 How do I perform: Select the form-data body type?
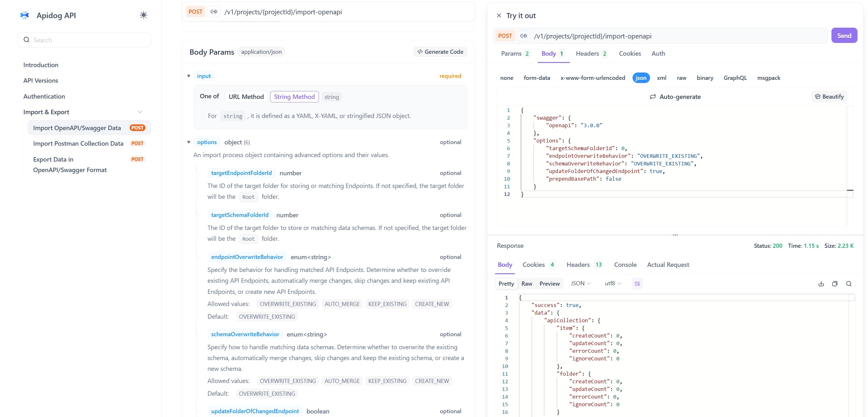point(537,78)
